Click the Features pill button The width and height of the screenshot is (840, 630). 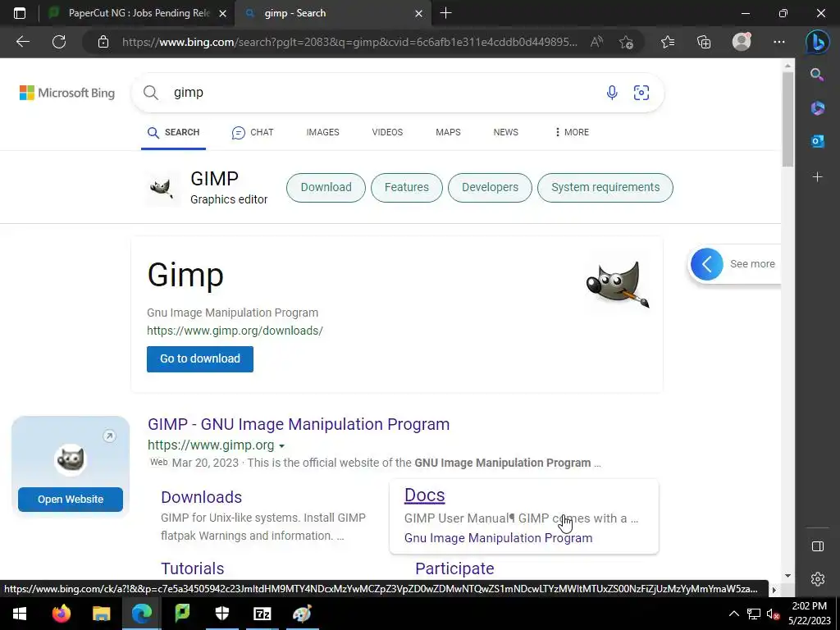click(407, 188)
